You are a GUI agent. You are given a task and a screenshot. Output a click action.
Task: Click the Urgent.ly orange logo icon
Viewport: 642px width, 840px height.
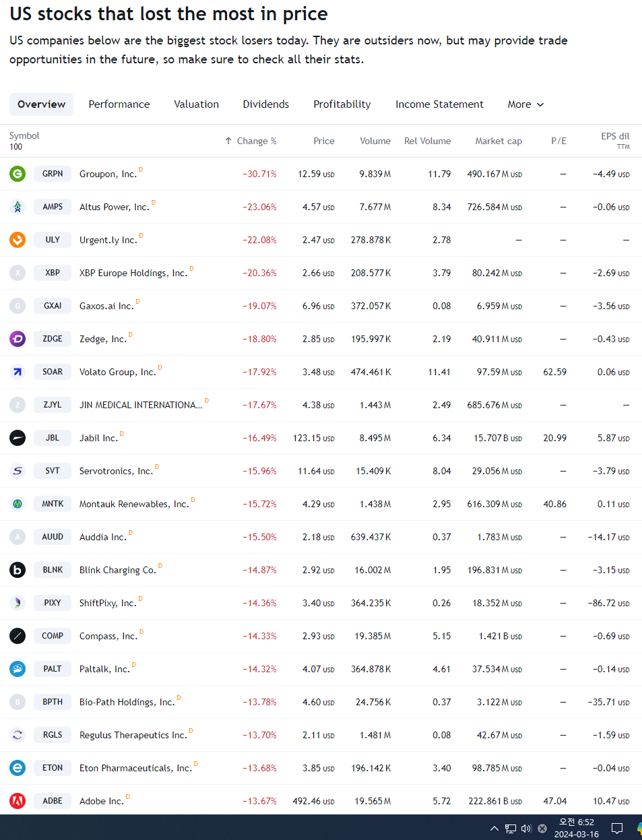tap(18, 240)
